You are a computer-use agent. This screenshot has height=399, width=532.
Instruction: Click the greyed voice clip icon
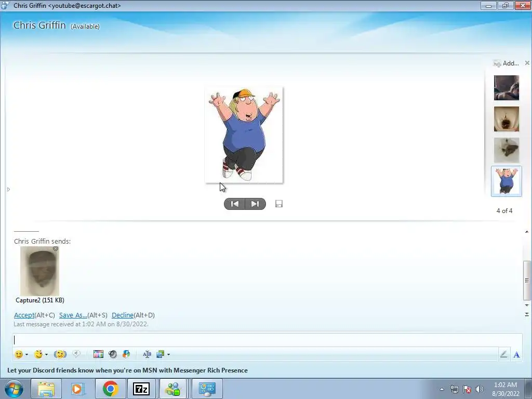pos(76,354)
